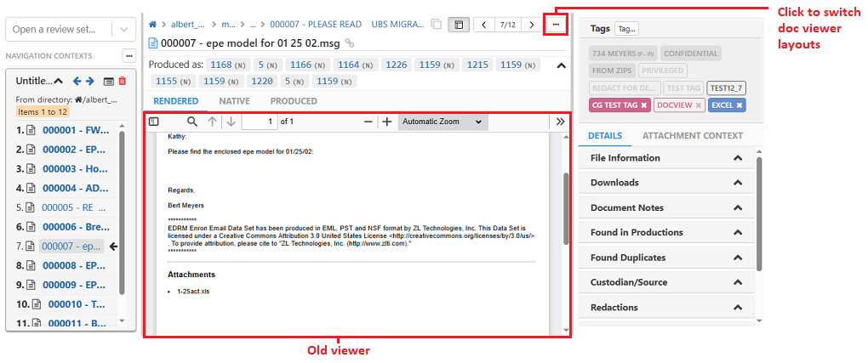Toggle the PDF viewer sidebar
Viewport: 868px width, 363px height.
(x=154, y=122)
